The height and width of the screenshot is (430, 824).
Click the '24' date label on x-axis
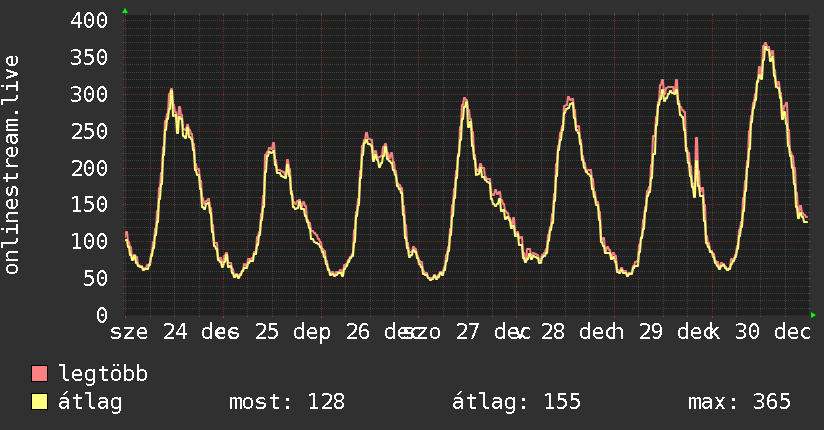[175, 332]
